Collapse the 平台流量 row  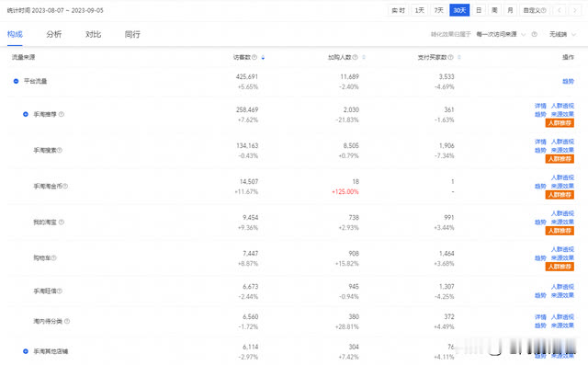pos(17,81)
